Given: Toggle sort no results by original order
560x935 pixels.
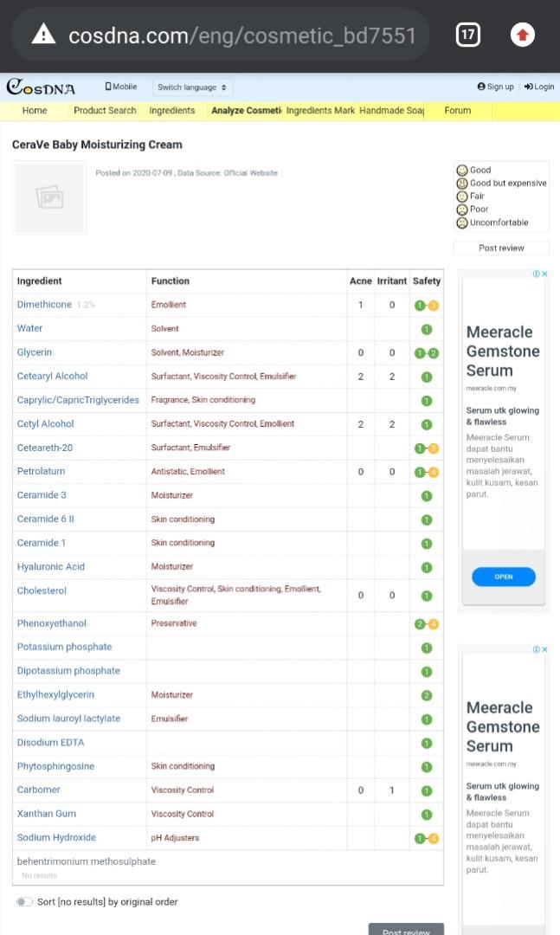Looking at the screenshot, I should (24, 902).
